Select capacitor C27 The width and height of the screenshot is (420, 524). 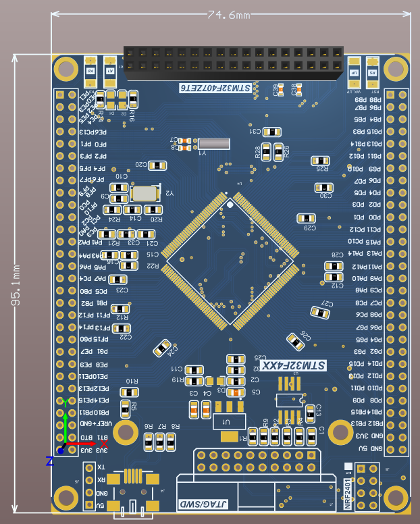click(x=320, y=313)
